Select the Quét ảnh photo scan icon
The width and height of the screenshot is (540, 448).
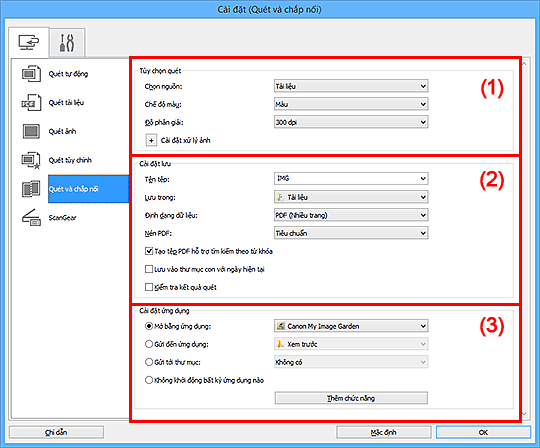click(x=31, y=131)
